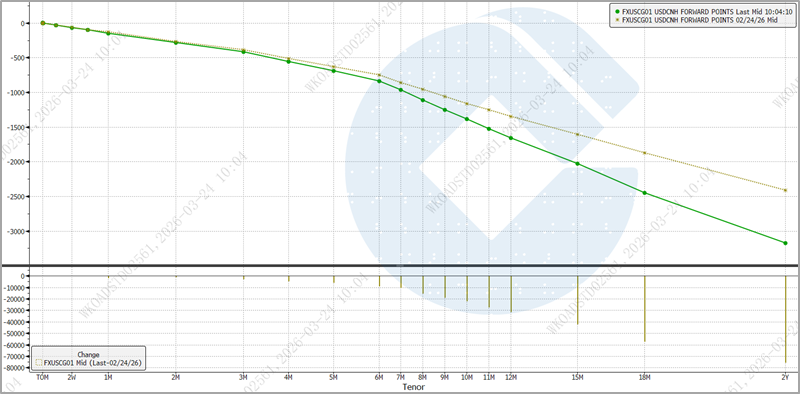
Task: Click the 12M tenor label
Action: [511, 378]
